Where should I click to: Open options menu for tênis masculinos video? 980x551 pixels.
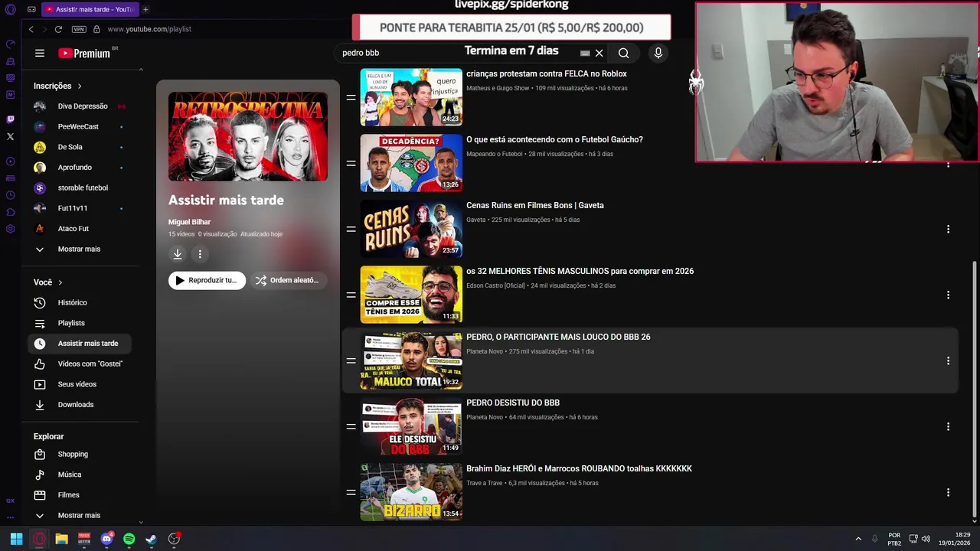(948, 295)
